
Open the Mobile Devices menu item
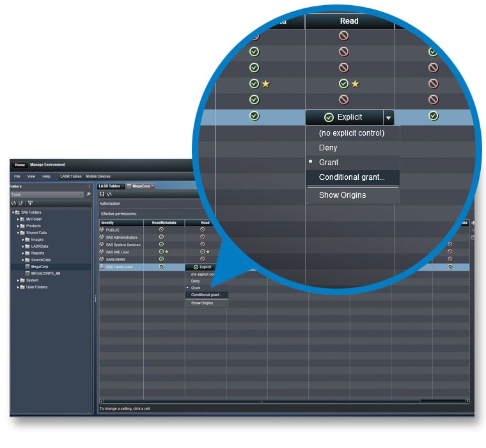tap(98, 176)
